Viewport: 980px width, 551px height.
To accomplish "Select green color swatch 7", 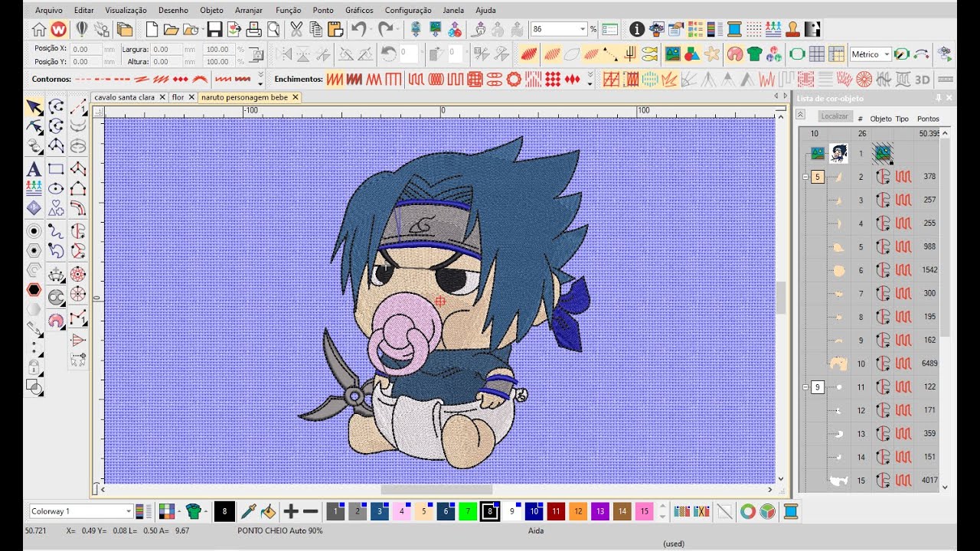I will 468,511.
